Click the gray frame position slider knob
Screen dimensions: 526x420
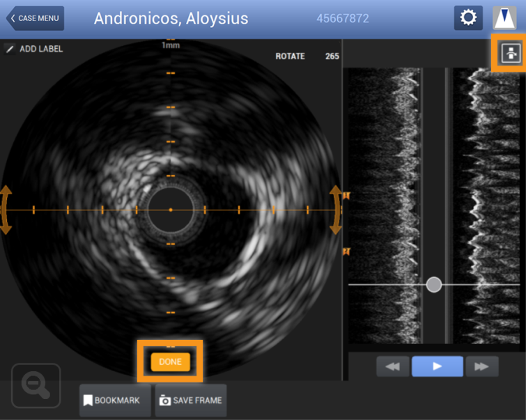tap(434, 285)
